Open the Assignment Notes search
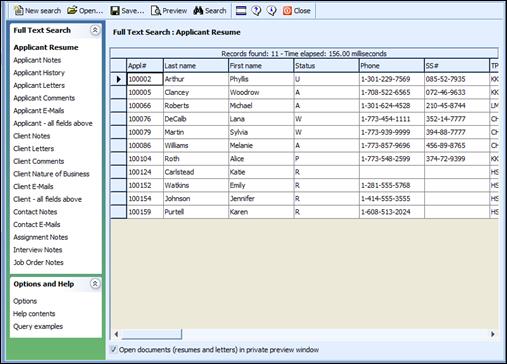Image resolution: width=507 pixels, height=364 pixels. click(x=41, y=237)
